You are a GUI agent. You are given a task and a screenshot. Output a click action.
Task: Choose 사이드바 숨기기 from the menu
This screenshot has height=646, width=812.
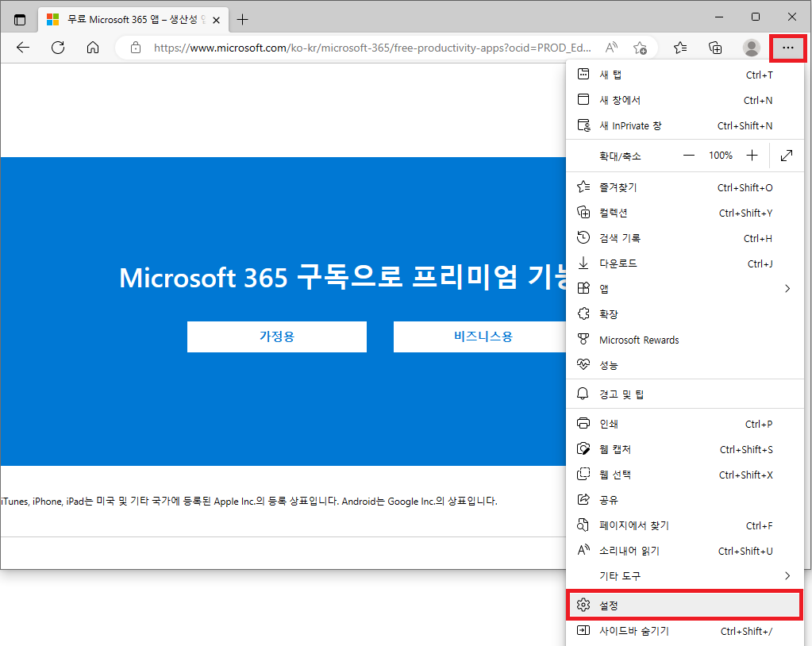685,631
